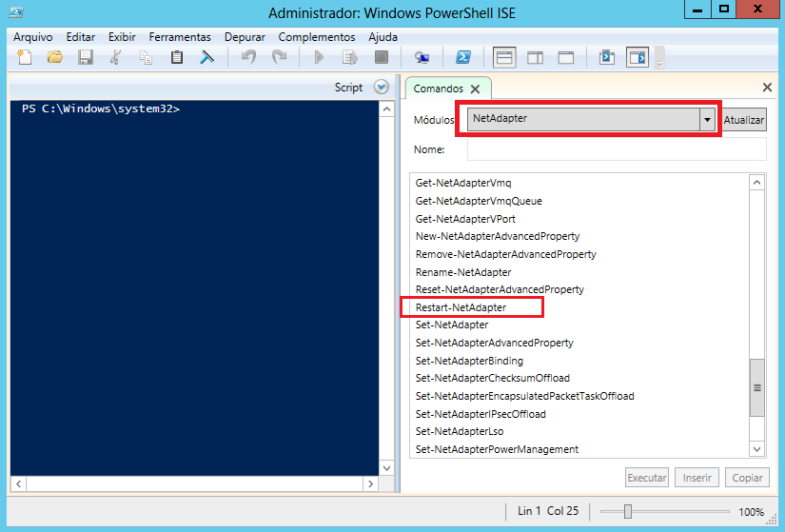This screenshot has width=785, height=532.
Task: Paste using the clipboard icon
Action: click(176, 58)
